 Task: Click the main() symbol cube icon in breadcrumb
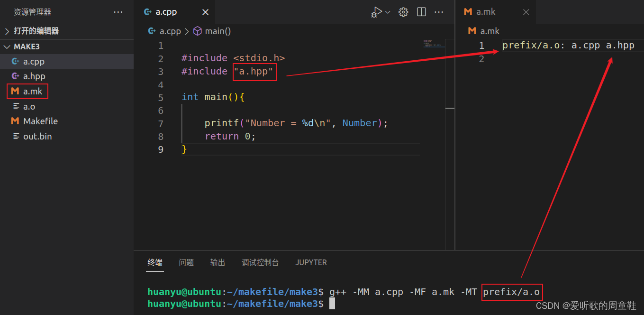[x=197, y=31]
